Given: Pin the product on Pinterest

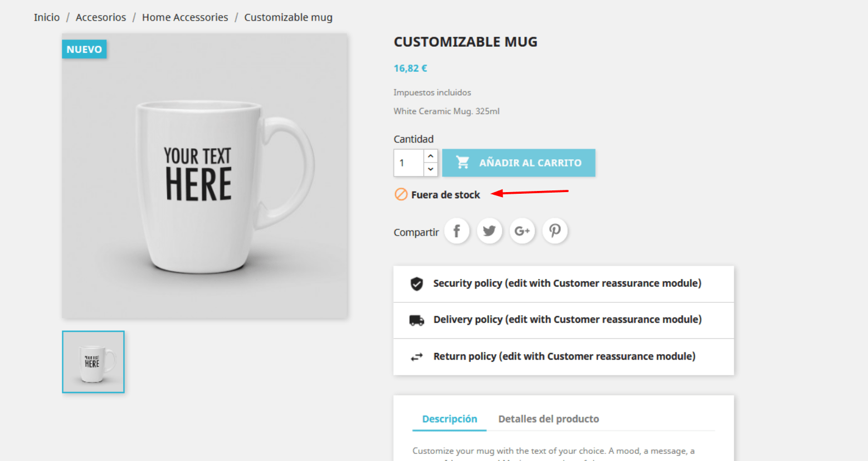Looking at the screenshot, I should pos(555,231).
